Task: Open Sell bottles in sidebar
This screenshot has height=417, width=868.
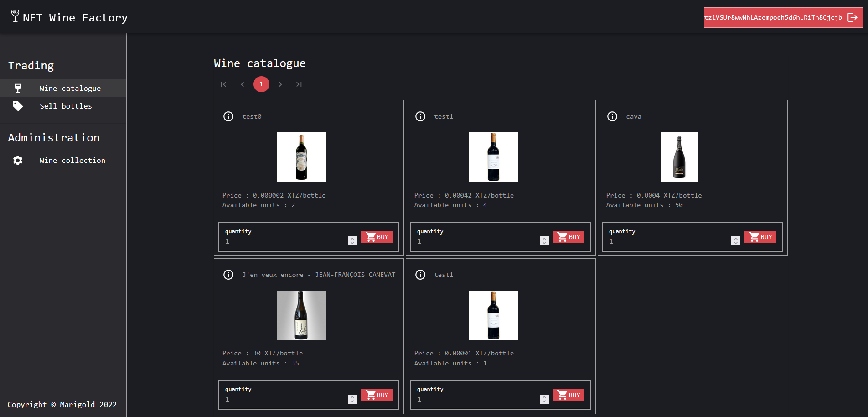Action: tap(66, 106)
